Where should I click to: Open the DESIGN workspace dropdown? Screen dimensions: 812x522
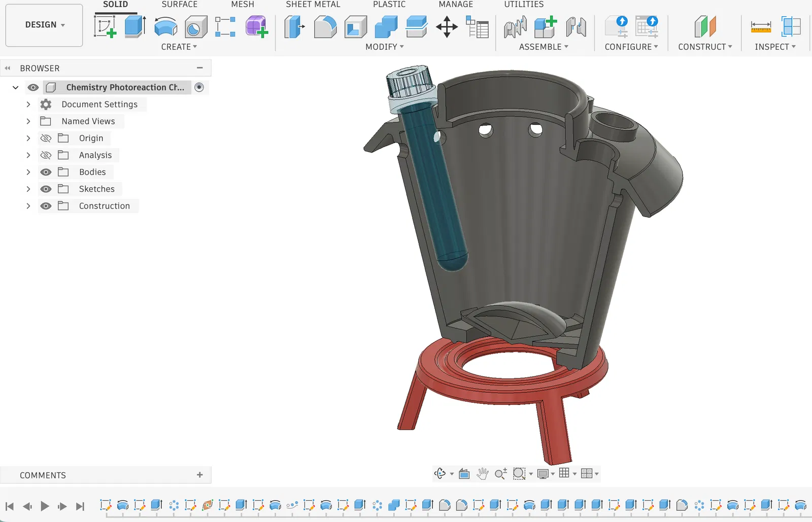pyautogui.click(x=44, y=25)
